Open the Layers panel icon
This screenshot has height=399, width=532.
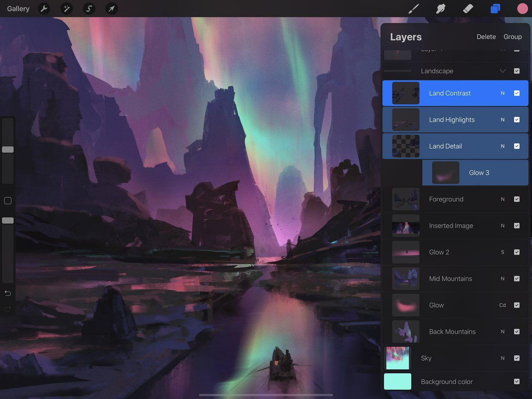[495, 8]
